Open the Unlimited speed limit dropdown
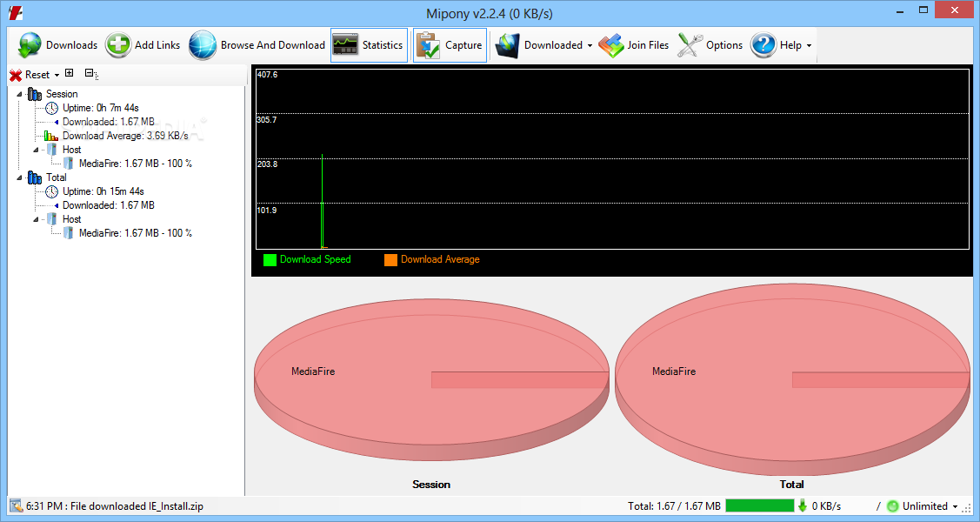Screen dimensions: 980x522 955,506
